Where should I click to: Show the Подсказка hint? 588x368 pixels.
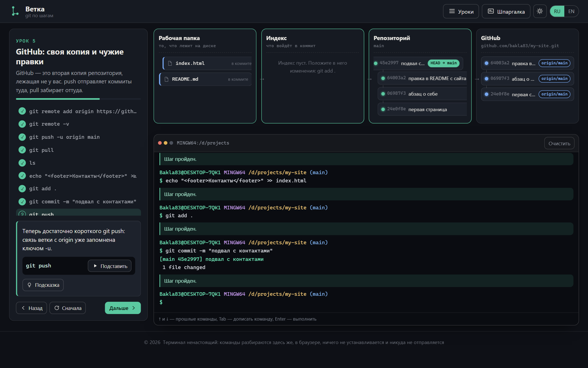pos(43,285)
